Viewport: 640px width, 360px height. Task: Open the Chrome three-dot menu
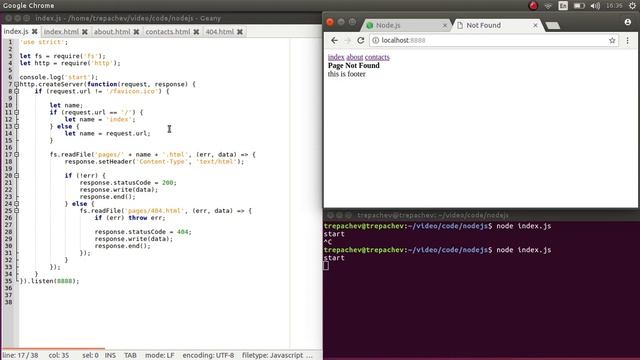[628, 40]
